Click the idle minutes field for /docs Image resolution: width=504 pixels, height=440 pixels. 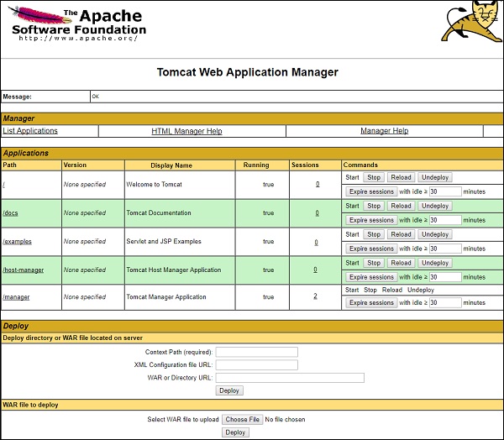pos(445,220)
